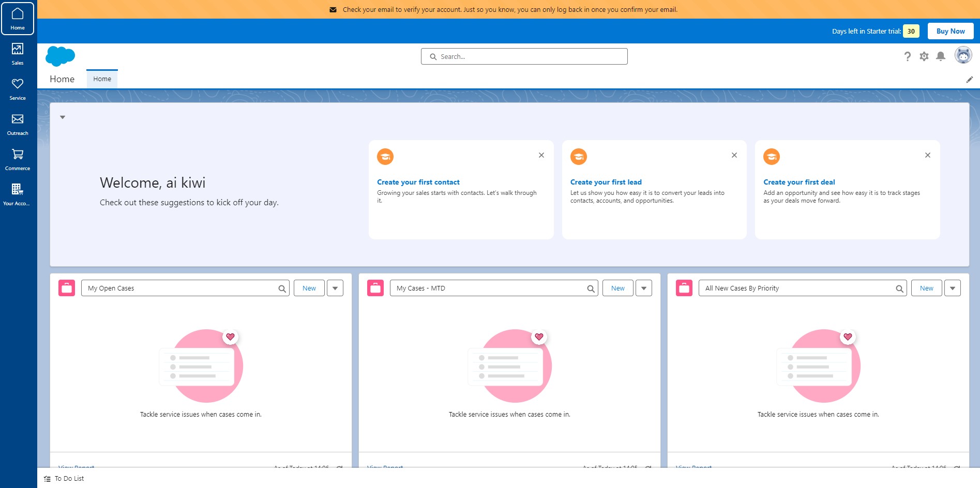This screenshot has width=980, height=488.
Task: Open dropdown next to New in My Cases - MTD
Action: pyautogui.click(x=644, y=288)
